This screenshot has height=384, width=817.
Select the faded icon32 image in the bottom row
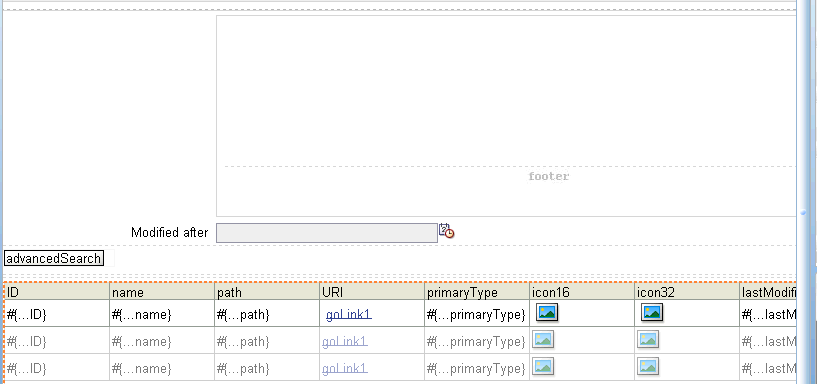coord(648,367)
